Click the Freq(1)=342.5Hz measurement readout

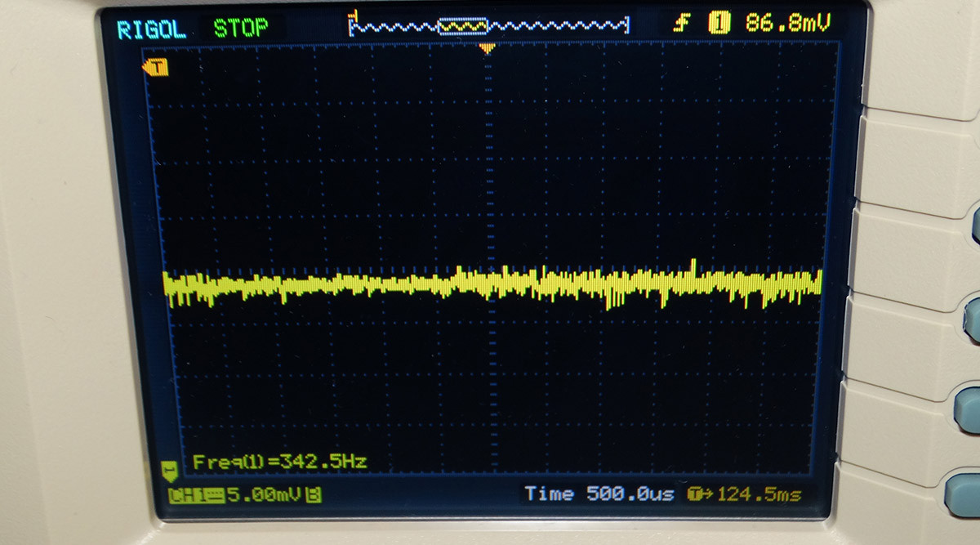(279, 462)
